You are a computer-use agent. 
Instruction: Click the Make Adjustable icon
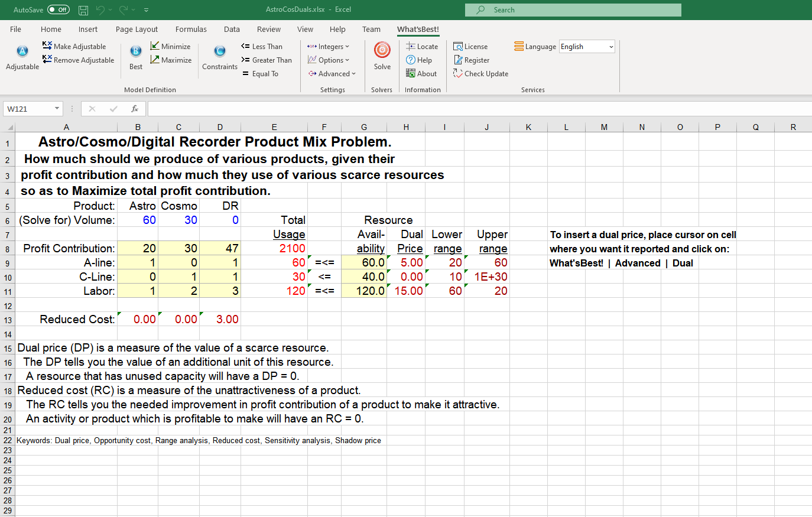(x=47, y=45)
